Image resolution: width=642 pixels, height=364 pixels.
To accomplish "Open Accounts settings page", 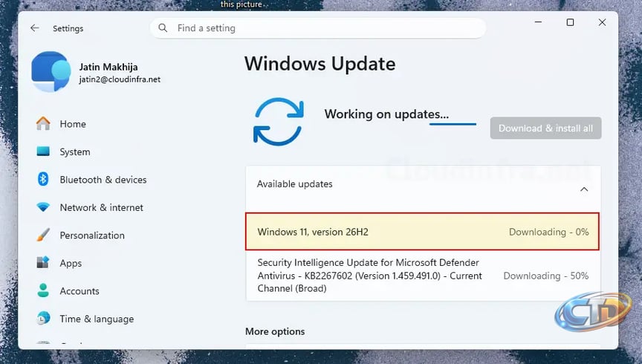I will point(80,291).
